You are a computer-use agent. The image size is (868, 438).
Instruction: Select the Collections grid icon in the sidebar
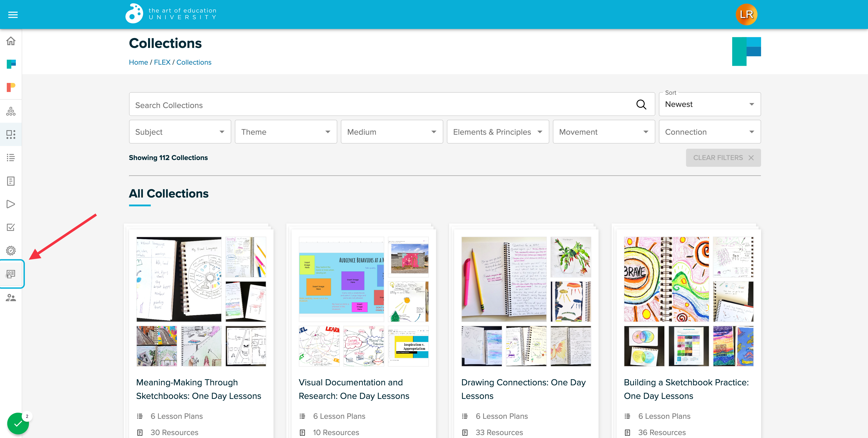pyautogui.click(x=11, y=134)
